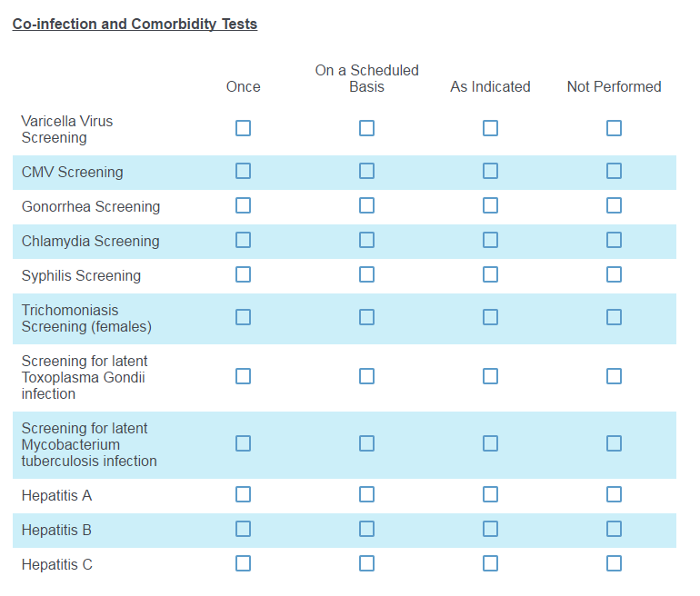Tick As Indicated for Gonorrhea Screening
700x596 pixels.
[490, 205]
